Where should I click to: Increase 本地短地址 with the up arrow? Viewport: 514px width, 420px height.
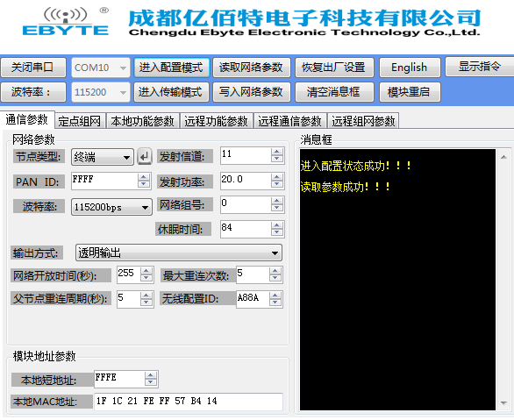151,375
